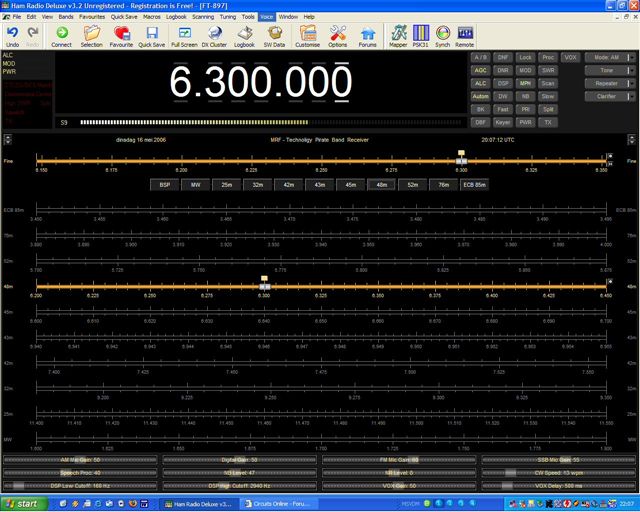The width and height of the screenshot is (640, 512).
Task: Expand the Clarifier dropdown
Action: (606, 97)
